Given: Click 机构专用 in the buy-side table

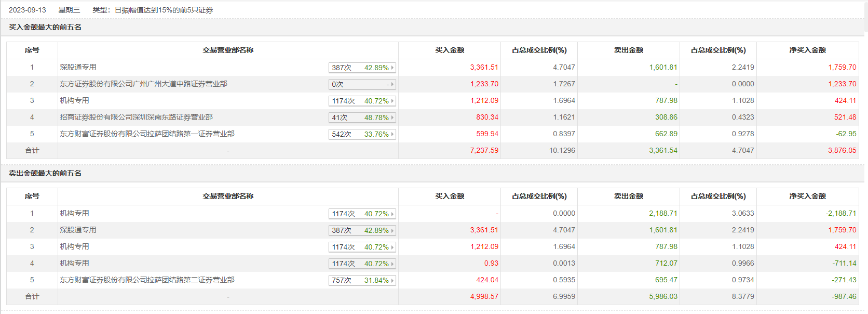Looking at the screenshot, I should (74, 100).
